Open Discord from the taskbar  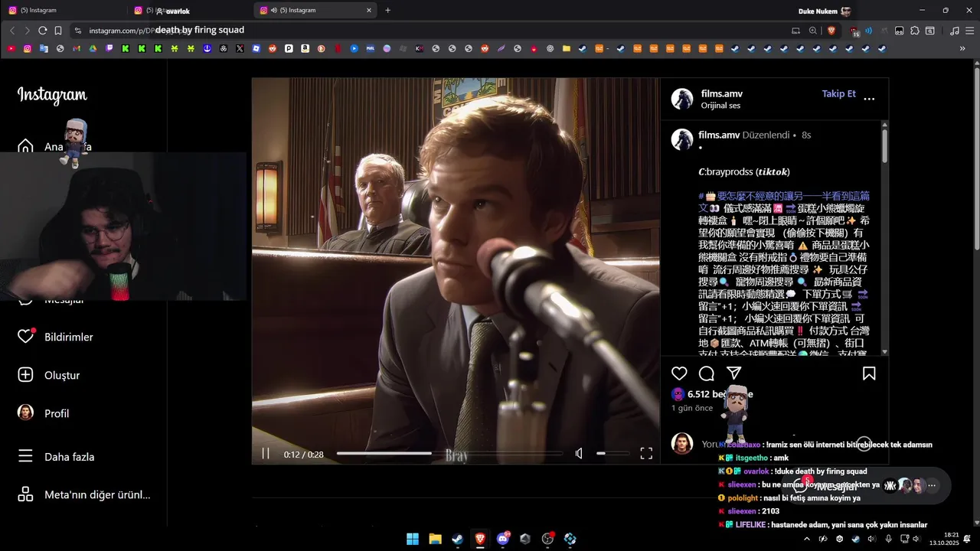[503, 539]
